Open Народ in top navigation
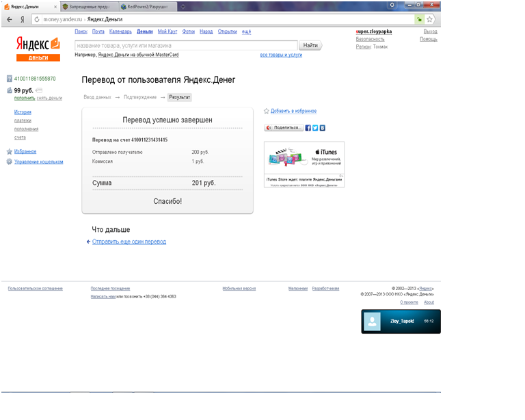525x420 pixels. 206,31
